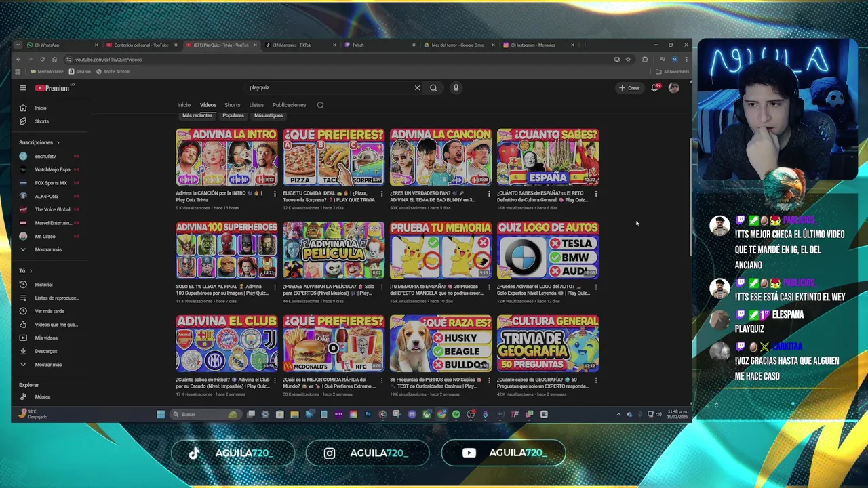The image size is (868, 488).
Task: Open the notifications bell
Action: coord(654,87)
